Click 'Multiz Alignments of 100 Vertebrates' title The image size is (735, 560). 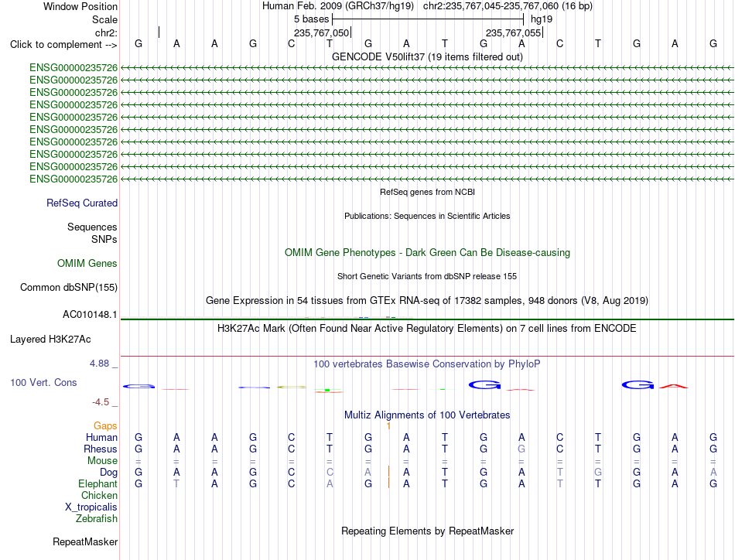pyautogui.click(x=427, y=415)
